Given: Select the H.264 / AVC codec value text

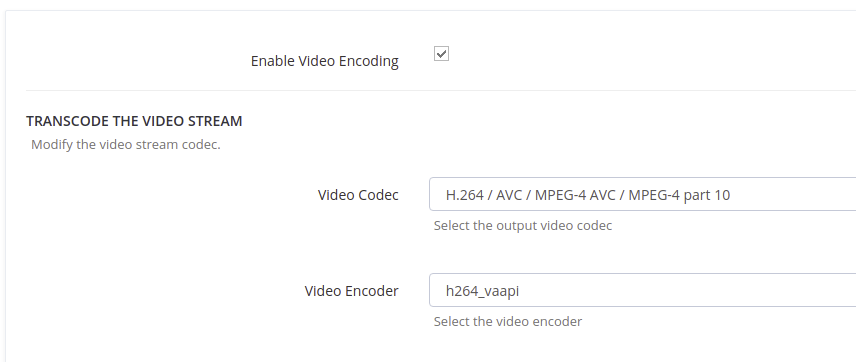Looking at the screenshot, I should click(x=588, y=195).
